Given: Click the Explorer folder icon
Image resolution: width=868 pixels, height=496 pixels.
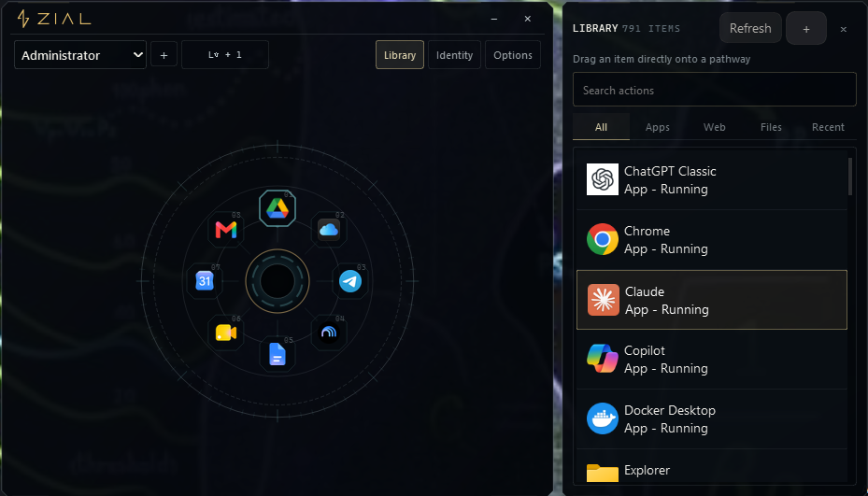Looking at the screenshot, I should 603,474.
